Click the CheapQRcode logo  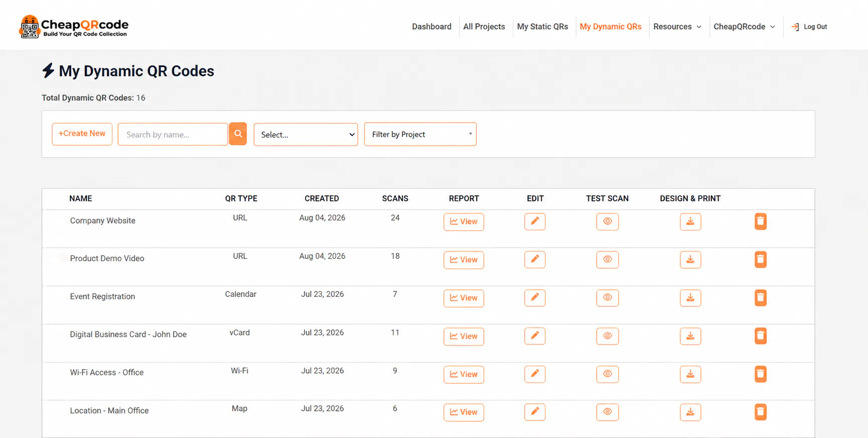(x=74, y=27)
